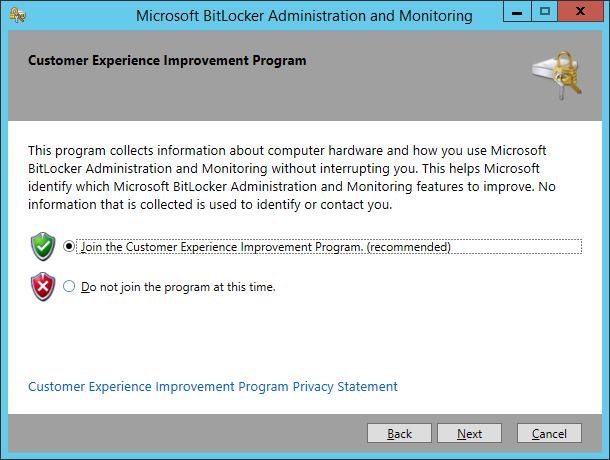Select Join the Customer Experience Improvement Program
Image resolution: width=610 pixels, height=460 pixels.
pos(69,246)
